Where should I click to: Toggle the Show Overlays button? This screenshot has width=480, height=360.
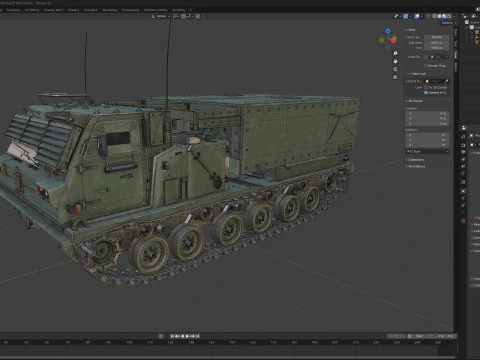[x=417, y=16]
